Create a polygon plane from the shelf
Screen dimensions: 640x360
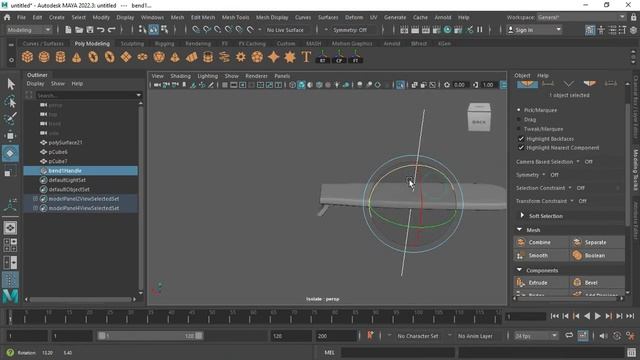(126, 57)
